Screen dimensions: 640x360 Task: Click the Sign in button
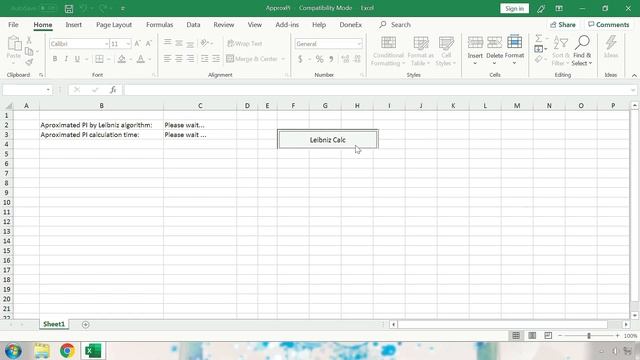(514, 9)
